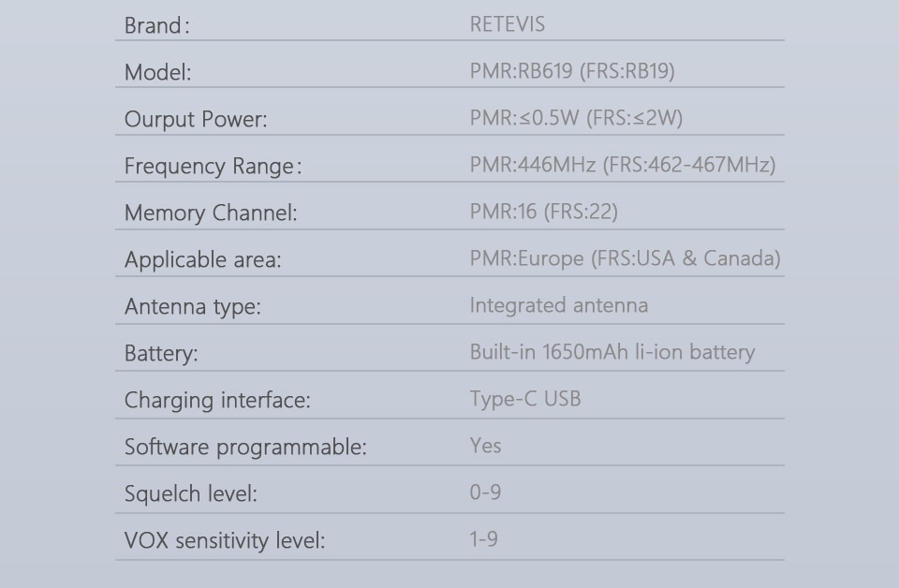Viewport: 899px width, 588px height.
Task: Select the Built-in 1650mAh li-ion battery text
Action: [612, 352]
